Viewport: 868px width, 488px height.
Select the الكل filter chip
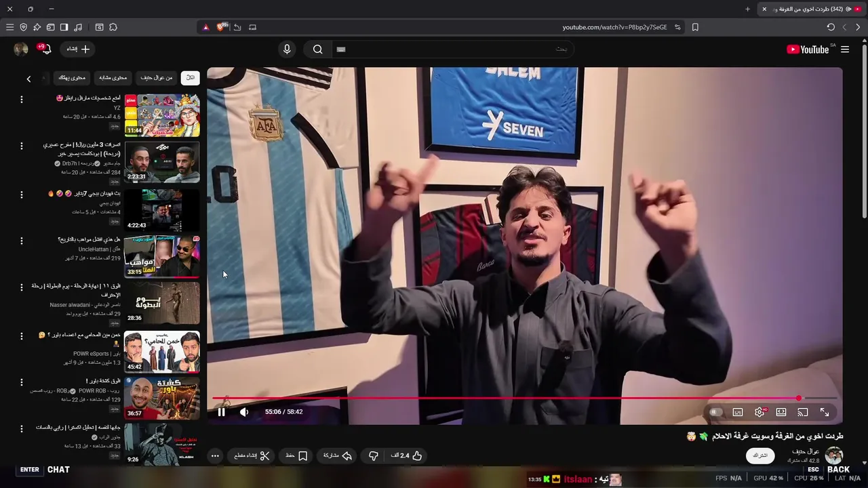point(191,78)
